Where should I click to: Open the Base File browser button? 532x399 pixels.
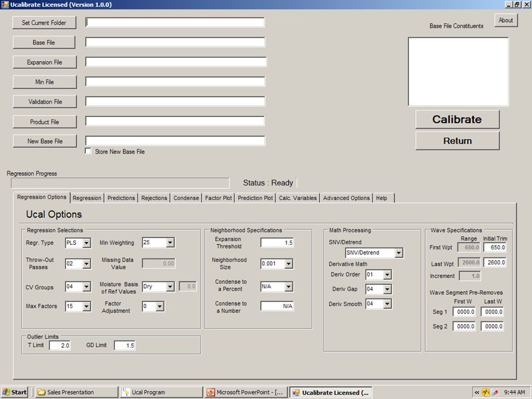coord(44,43)
